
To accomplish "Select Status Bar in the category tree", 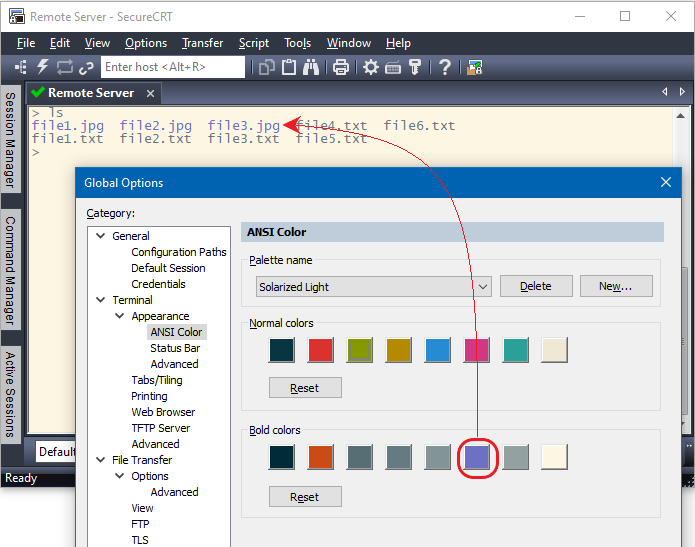I will point(175,348).
